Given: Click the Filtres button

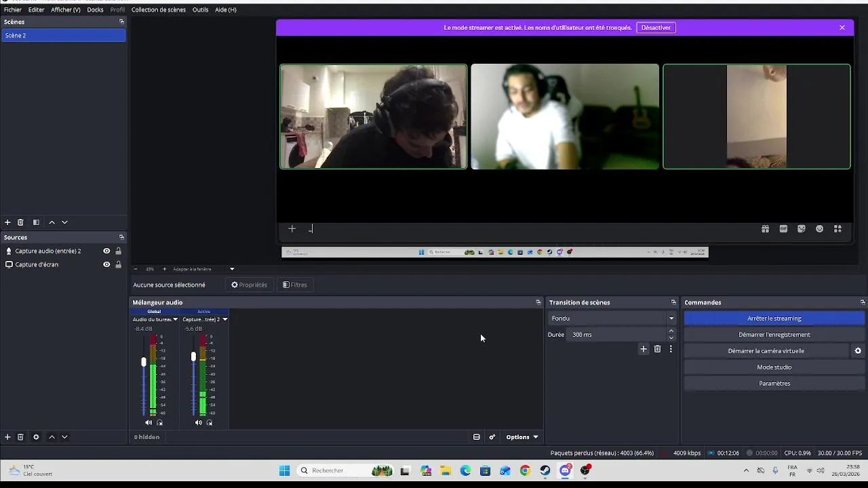Looking at the screenshot, I should pos(295,285).
